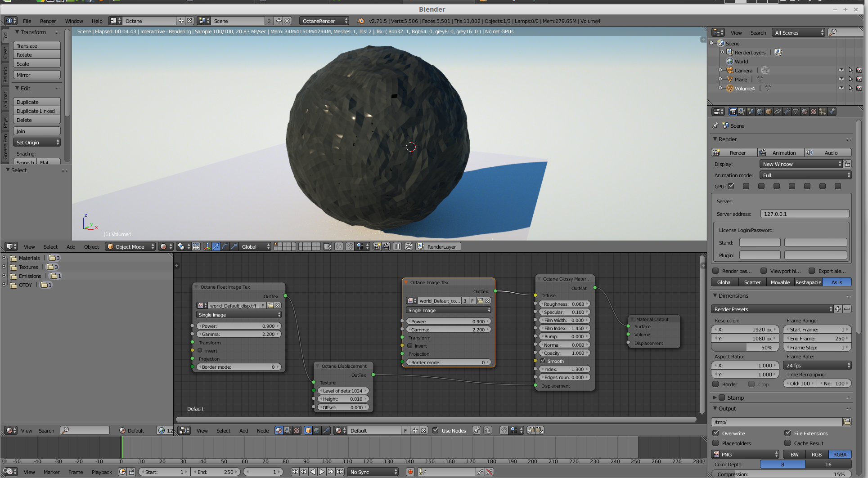Image resolution: width=868 pixels, height=478 pixels.
Task: Click the Compression slider
Action: [x=781, y=474]
